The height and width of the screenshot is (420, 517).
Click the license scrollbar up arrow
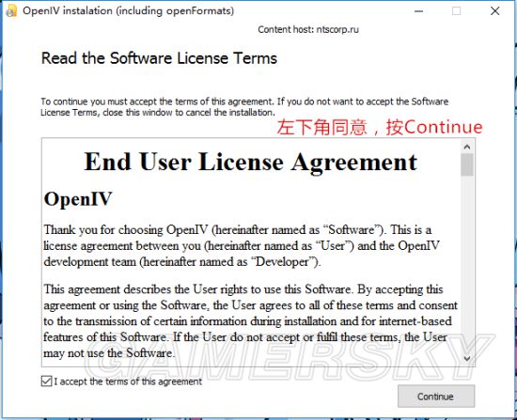(467, 147)
